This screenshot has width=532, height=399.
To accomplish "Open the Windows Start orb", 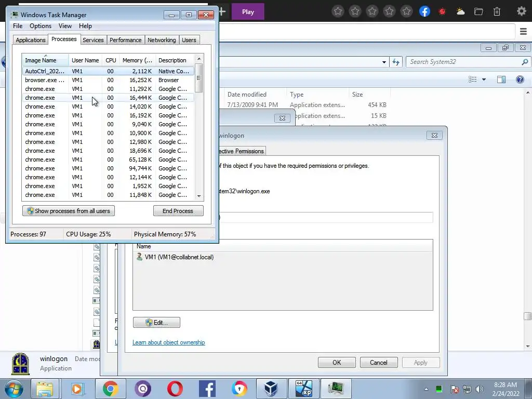I will (14, 389).
